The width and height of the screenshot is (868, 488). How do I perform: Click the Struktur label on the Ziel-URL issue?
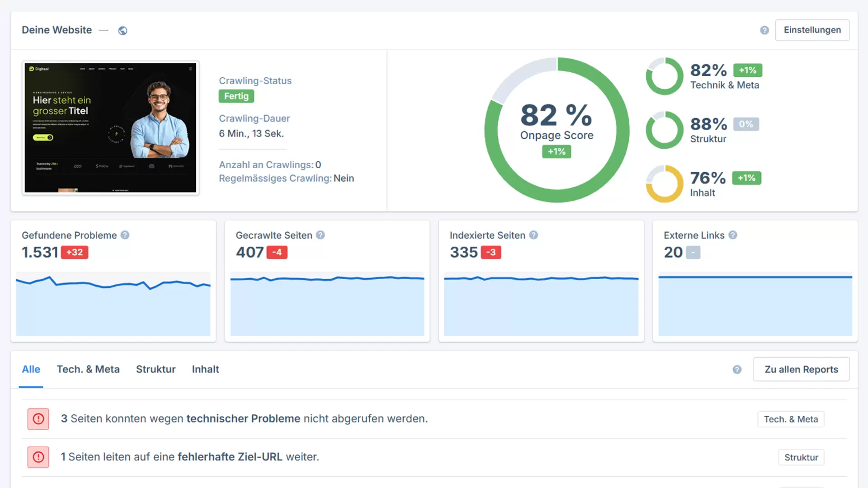pyautogui.click(x=801, y=457)
